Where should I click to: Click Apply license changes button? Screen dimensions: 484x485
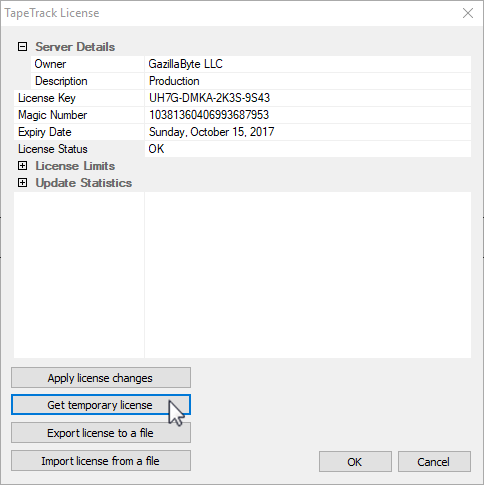click(101, 378)
